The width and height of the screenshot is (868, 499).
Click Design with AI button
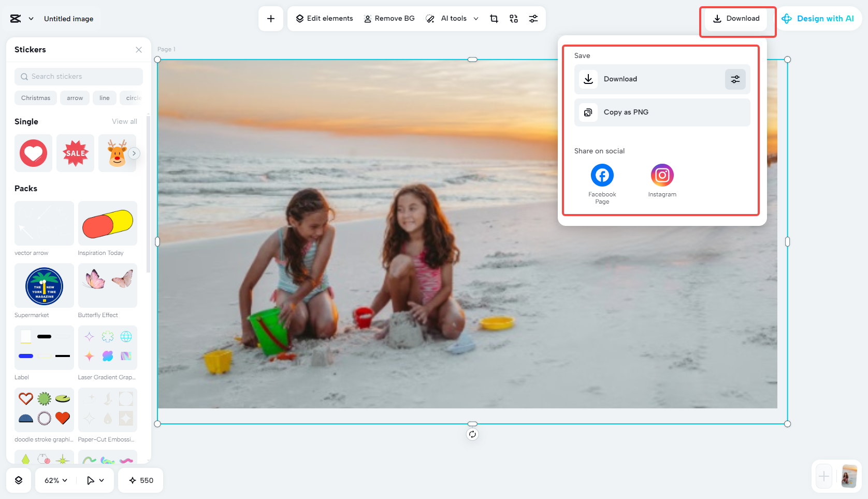tap(818, 19)
